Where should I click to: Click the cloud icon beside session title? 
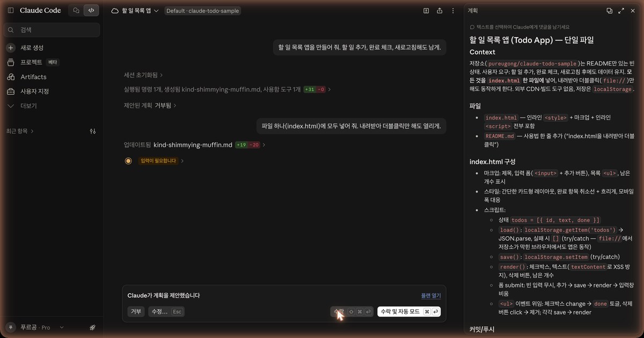coord(115,11)
